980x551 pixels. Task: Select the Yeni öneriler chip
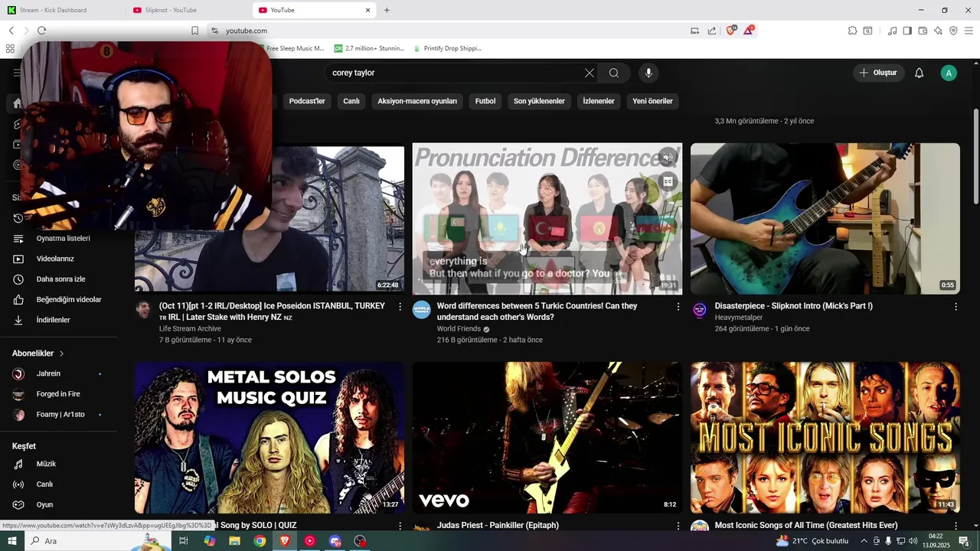click(653, 101)
